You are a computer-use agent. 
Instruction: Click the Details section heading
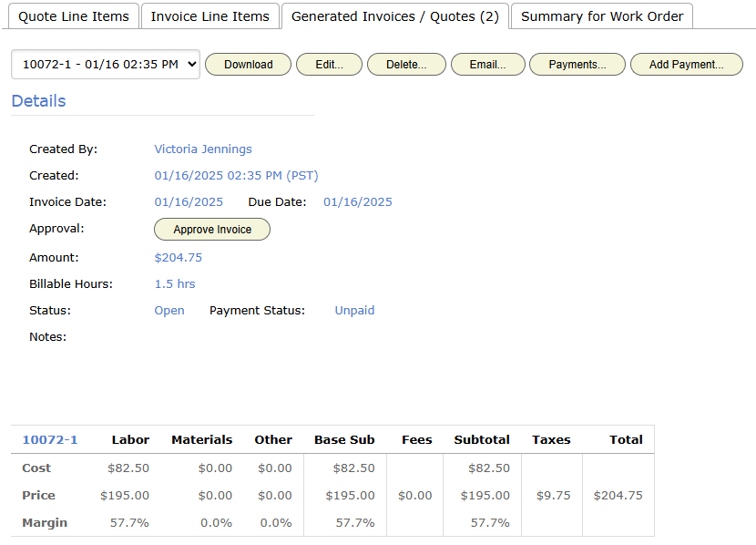(38, 101)
